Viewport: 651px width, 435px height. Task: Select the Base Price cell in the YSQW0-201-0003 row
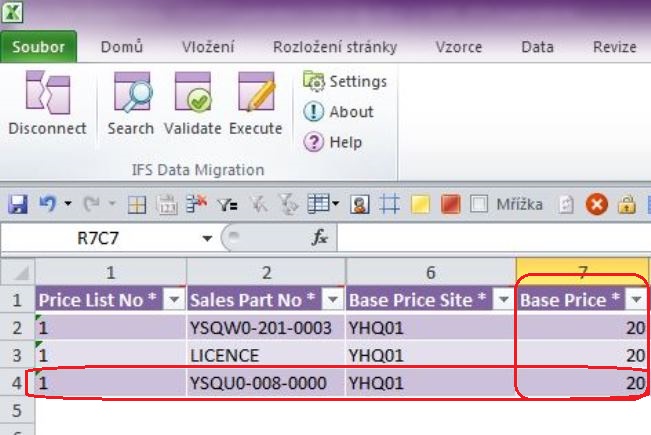tap(582, 327)
